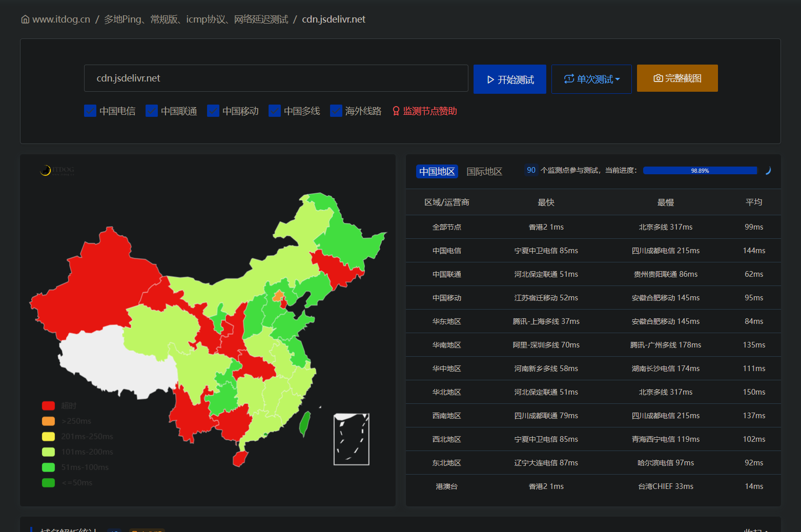Click the green 51ms-100ms legend swatch
The height and width of the screenshot is (532, 801).
49,467
